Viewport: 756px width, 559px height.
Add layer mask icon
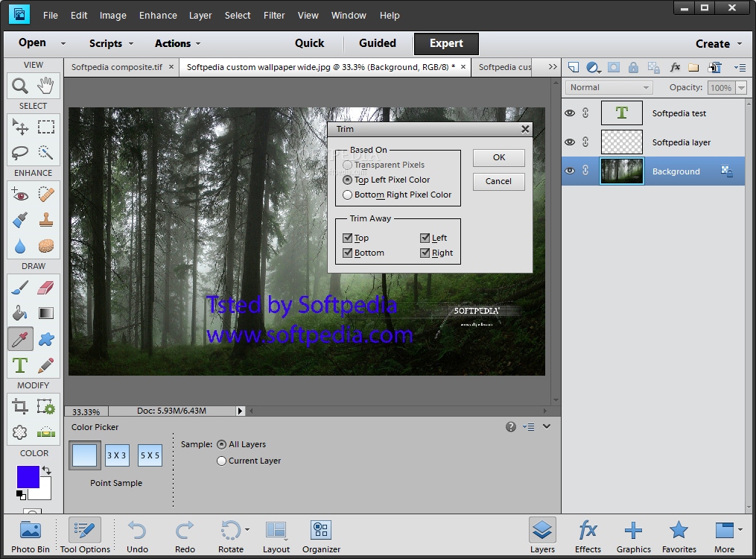(x=613, y=68)
